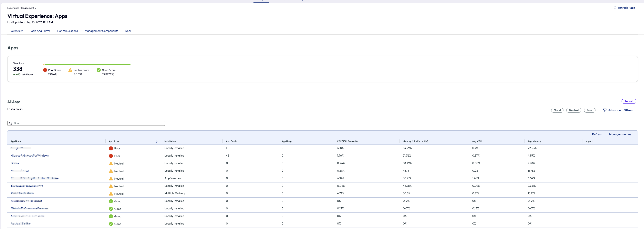Click Neutral icon in App Volumes row

[111, 178]
